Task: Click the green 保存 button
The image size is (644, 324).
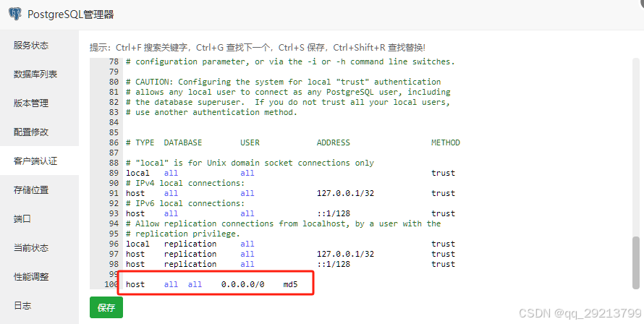Action: tap(106, 307)
